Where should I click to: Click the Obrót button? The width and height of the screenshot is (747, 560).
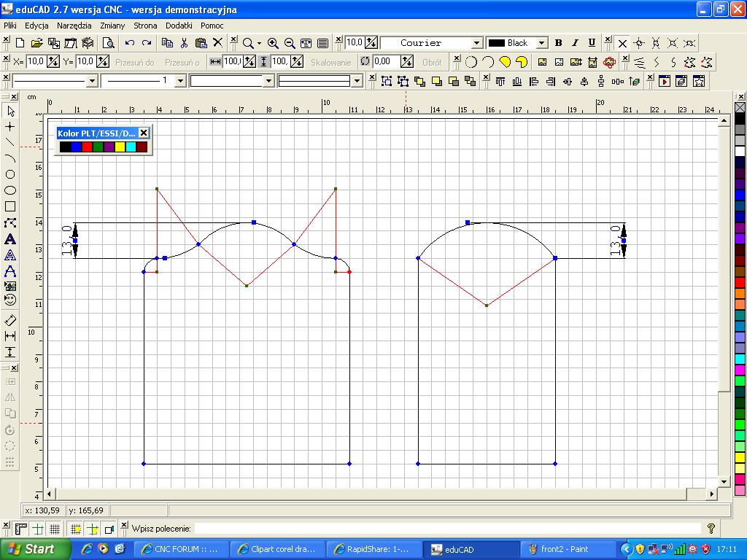click(x=432, y=63)
